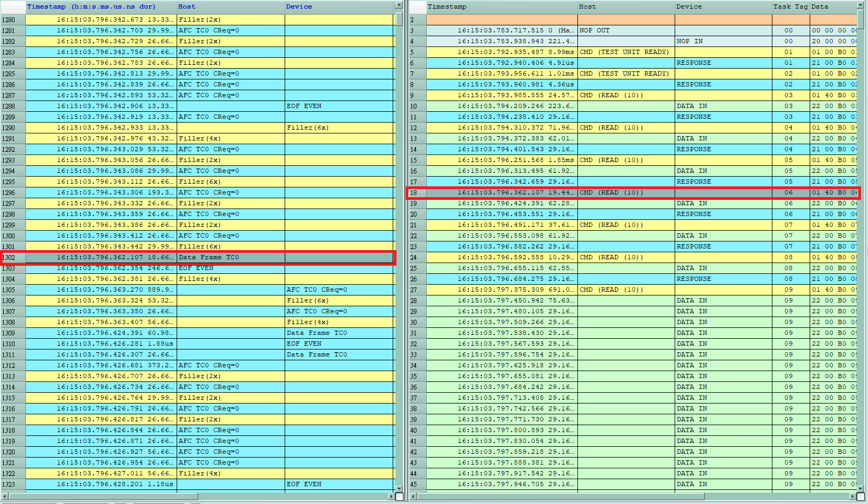The image size is (868, 504).
Task: Click the Host column header in left pane
Action: 231,6
